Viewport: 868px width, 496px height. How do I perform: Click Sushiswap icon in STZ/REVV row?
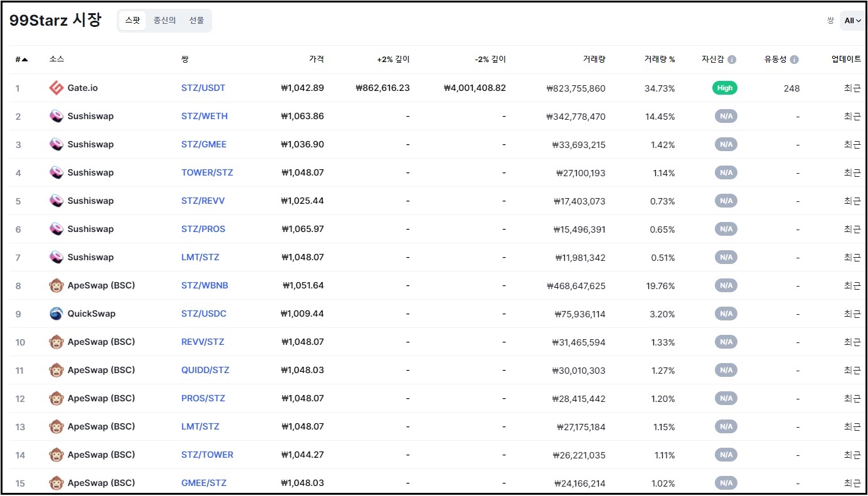click(56, 201)
